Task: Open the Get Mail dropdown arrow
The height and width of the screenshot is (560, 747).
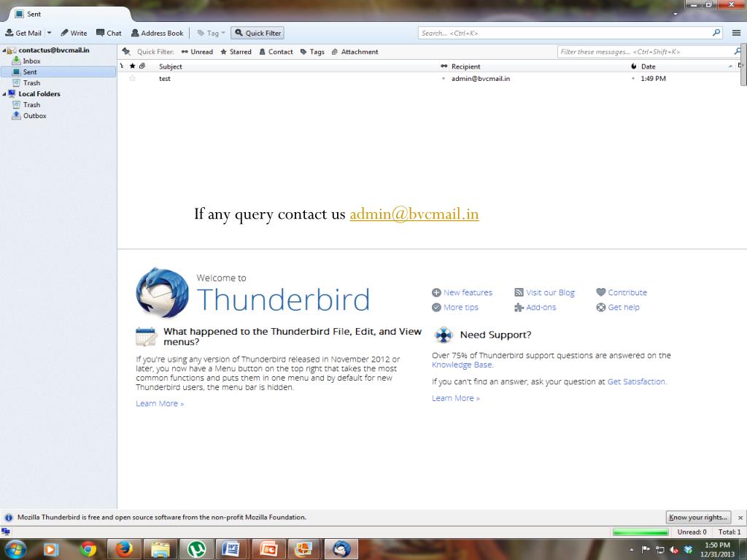Action: pos(49,33)
